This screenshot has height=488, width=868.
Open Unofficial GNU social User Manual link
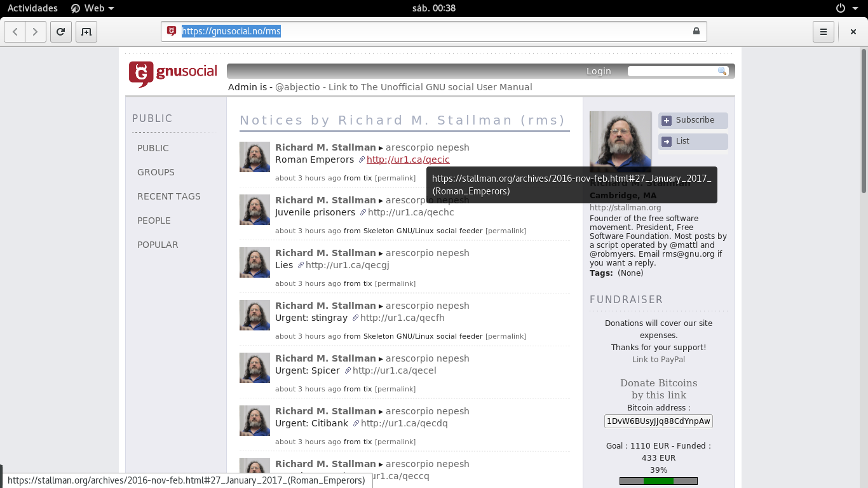point(430,87)
